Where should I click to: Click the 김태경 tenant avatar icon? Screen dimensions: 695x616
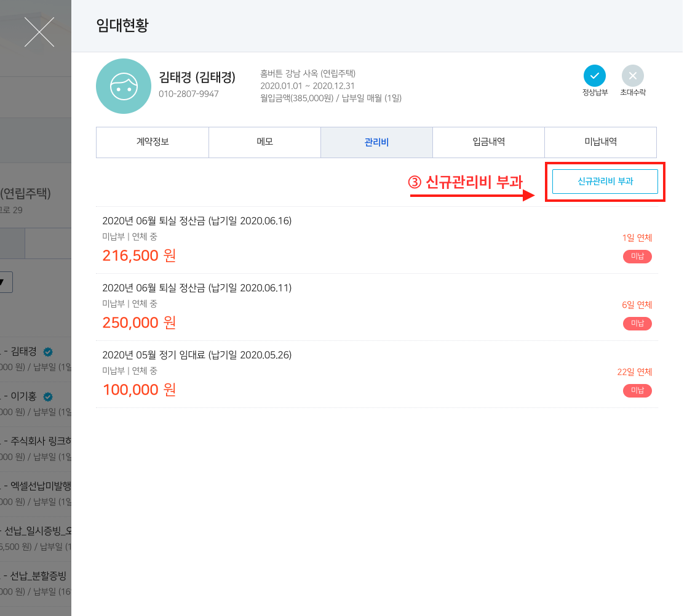[124, 86]
